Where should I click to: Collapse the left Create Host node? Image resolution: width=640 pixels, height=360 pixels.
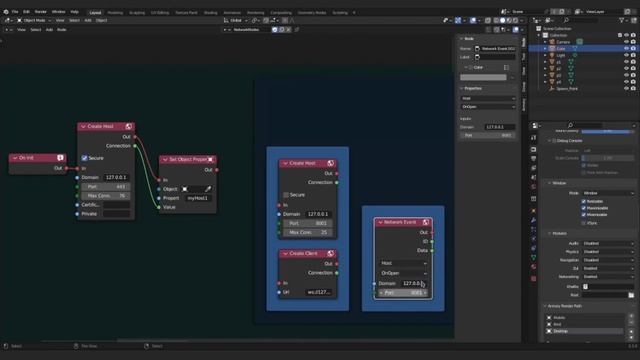point(83,127)
